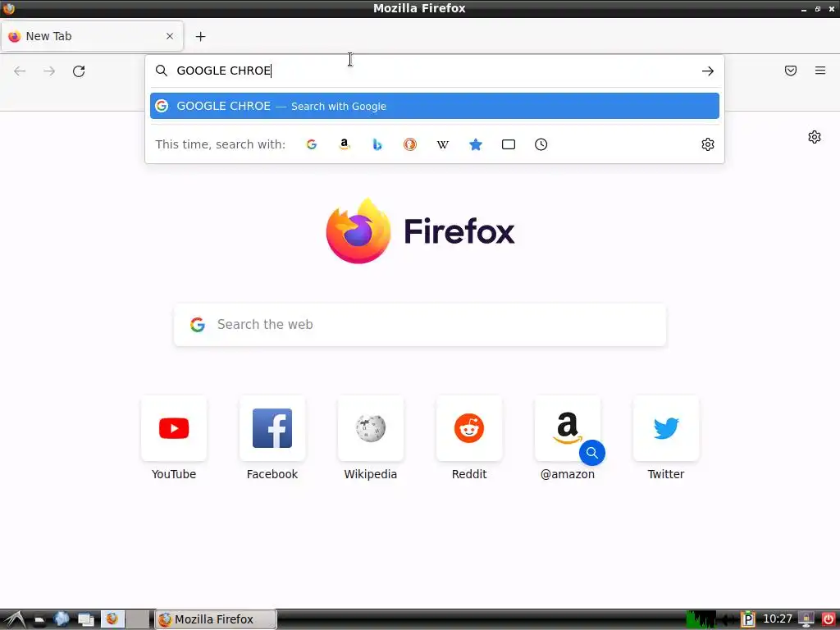
Task: Click the back navigation arrow
Action: tap(20, 71)
